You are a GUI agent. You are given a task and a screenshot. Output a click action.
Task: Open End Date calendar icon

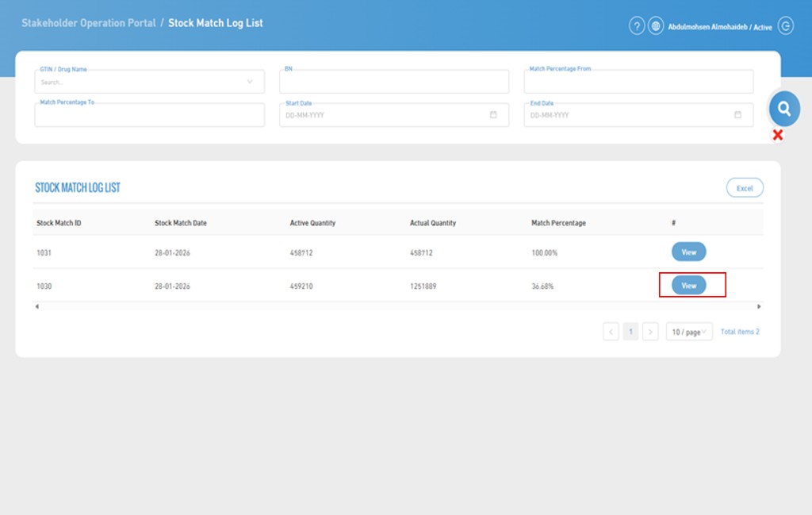737,115
